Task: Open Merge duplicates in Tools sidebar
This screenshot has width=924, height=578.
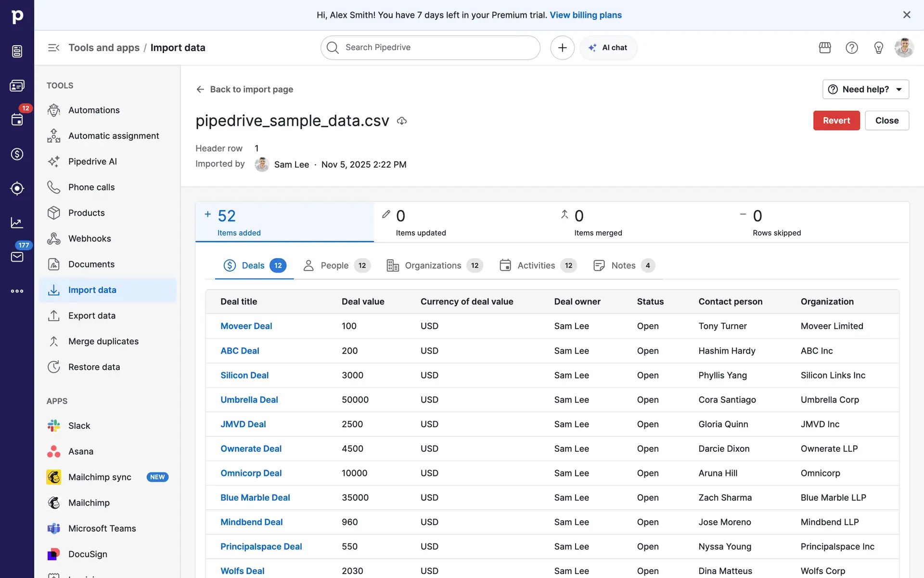Action: pyautogui.click(x=103, y=342)
